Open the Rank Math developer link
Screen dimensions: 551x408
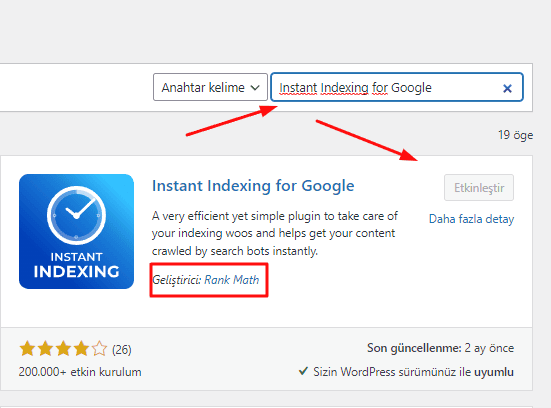(232, 280)
